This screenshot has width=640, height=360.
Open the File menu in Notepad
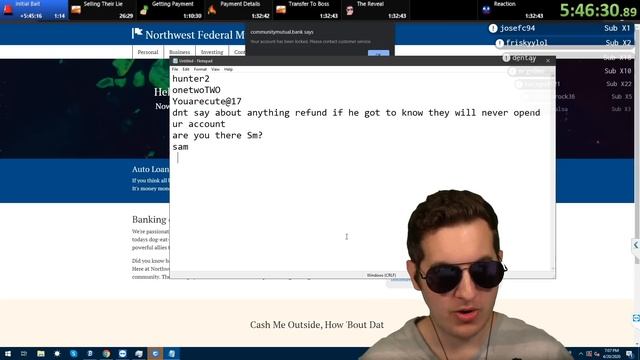(x=175, y=69)
